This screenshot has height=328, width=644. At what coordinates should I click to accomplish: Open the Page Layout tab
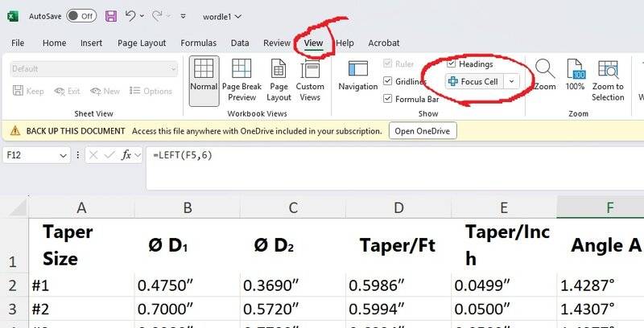(x=142, y=43)
